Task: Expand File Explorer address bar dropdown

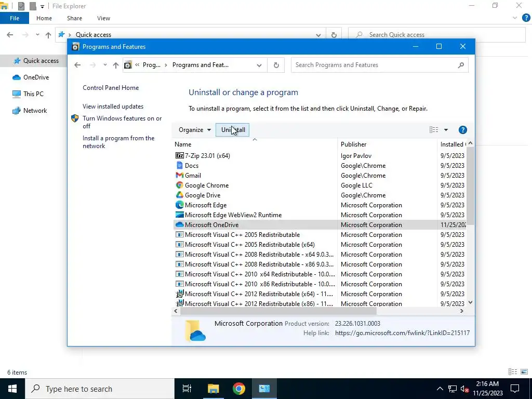Action: click(x=318, y=35)
